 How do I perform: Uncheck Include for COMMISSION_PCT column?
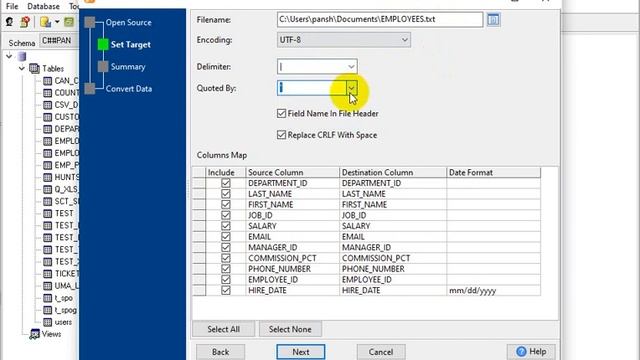pyautogui.click(x=226, y=258)
